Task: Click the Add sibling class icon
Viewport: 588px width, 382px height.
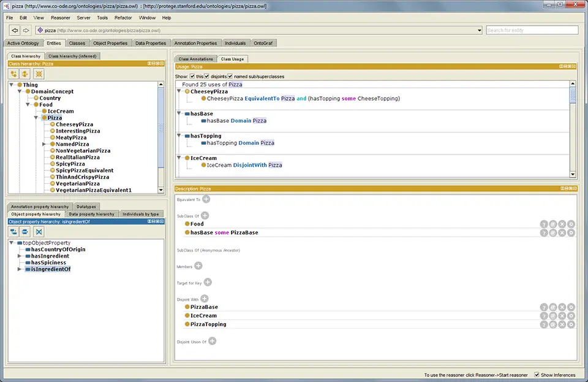Action: (26, 74)
